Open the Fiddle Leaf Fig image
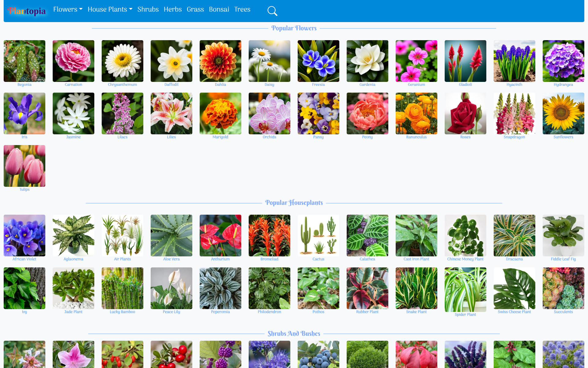 [x=563, y=236]
